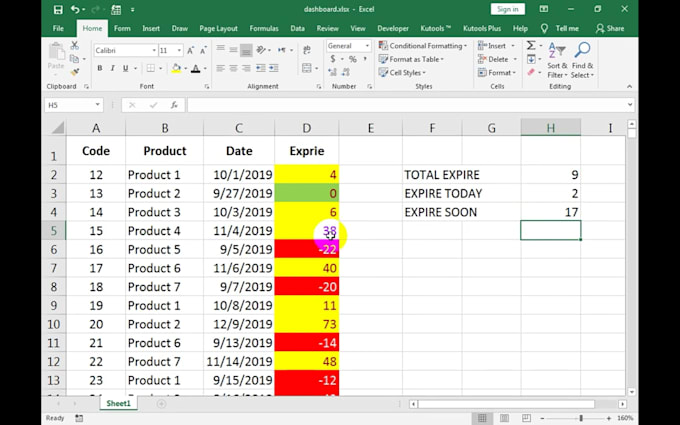The image size is (680, 425).
Task: Toggle Top Align vertical alignment
Action: coord(221,50)
